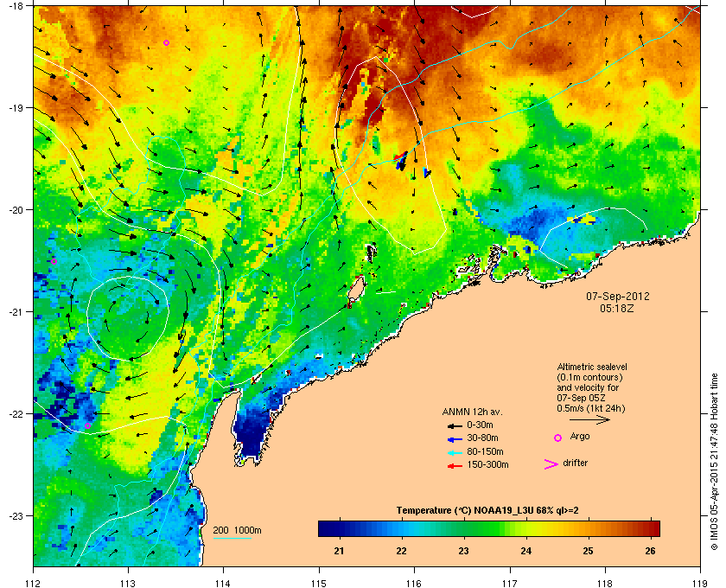Click the date label 07-Sep-2012
Image resolution: width=726 pixels, height=588 pixels.
(x=618, y=296)
